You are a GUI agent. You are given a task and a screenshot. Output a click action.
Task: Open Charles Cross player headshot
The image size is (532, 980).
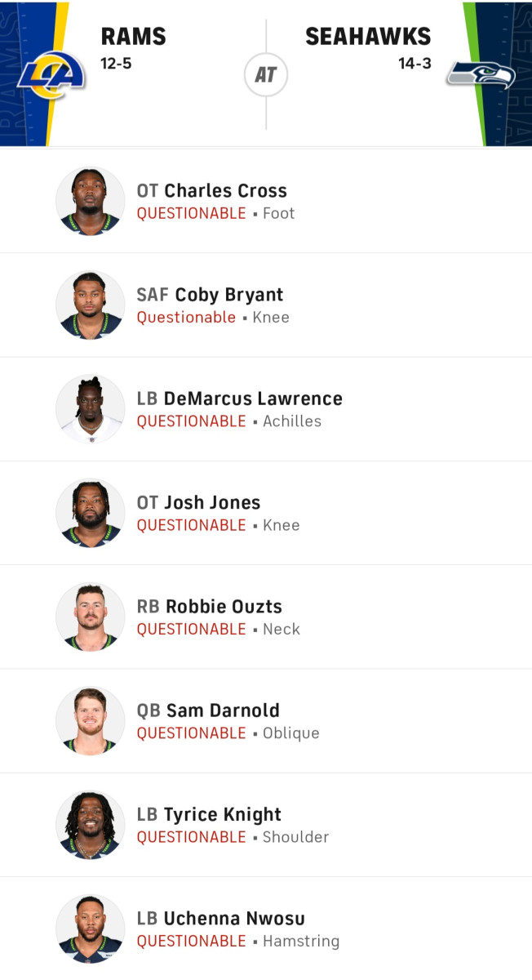point(90,200)
